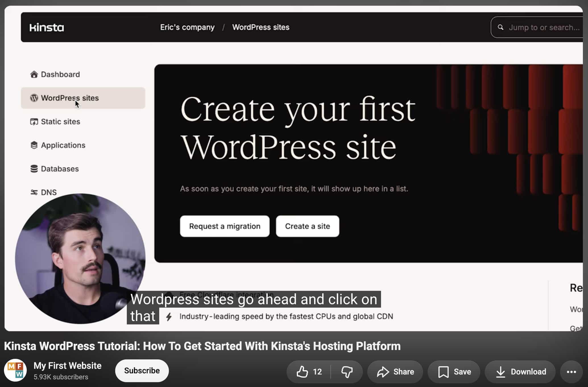The image size is (588, 387).
Task: Click the lightning bolt speed icon
Action: [x=169, y=316]
